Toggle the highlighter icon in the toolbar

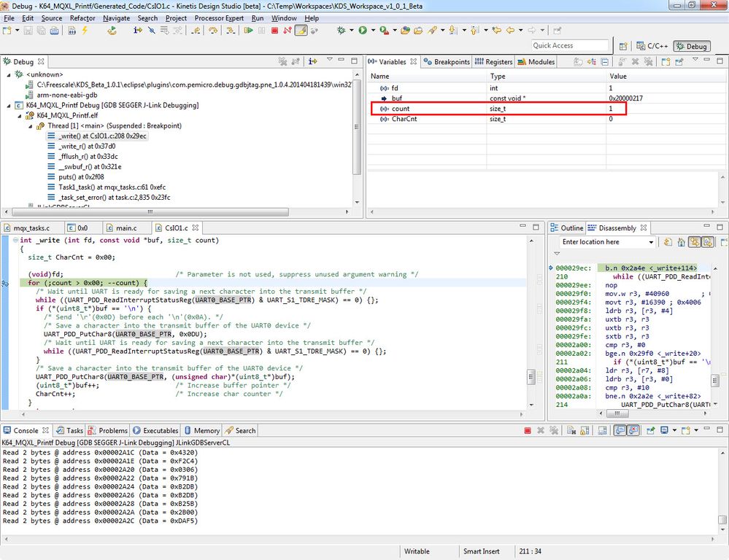click(299, 31)
